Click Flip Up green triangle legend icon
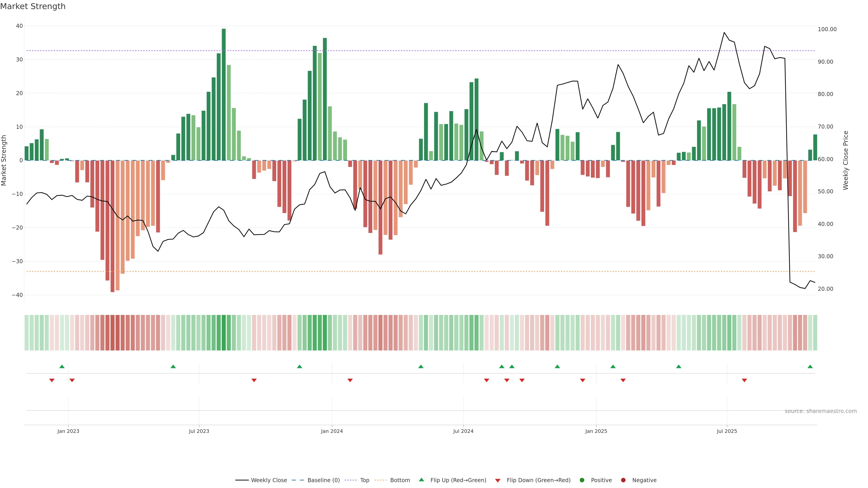 [x=421, y=480]
